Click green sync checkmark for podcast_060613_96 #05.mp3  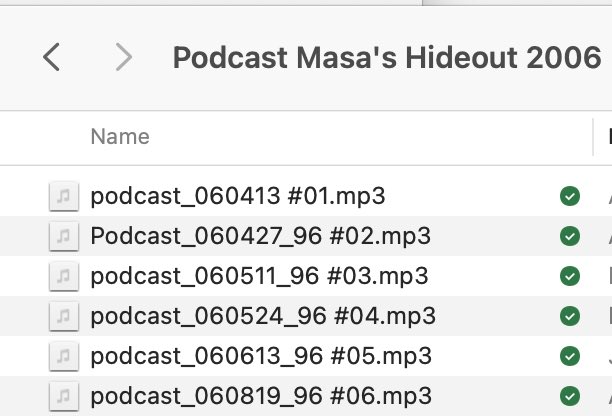click(570, 356)
